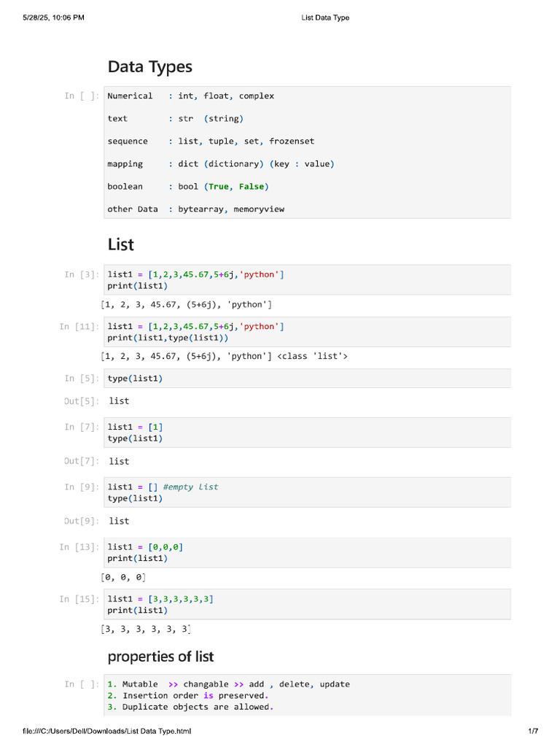This screenshot has width=560, height=747.
Task: Click the In [3] code cell
Action: (x=307, y=280)
